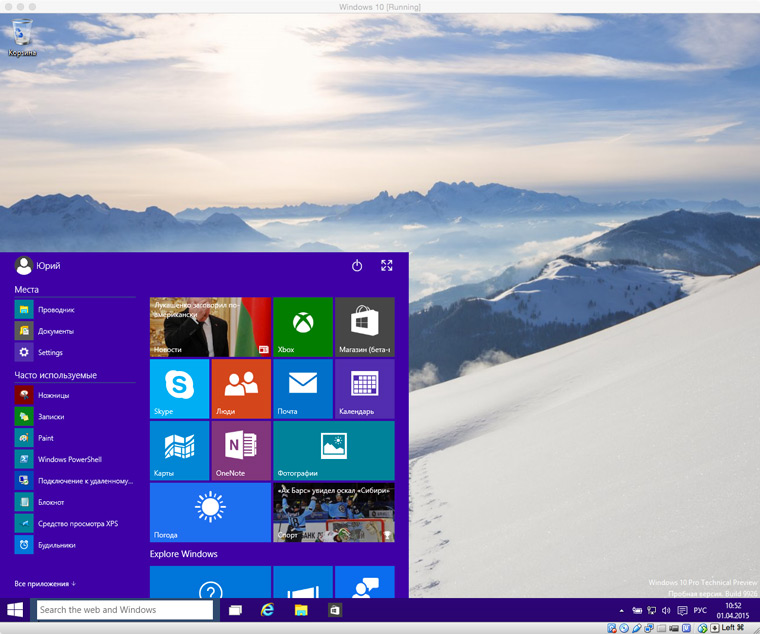Click the Search the web and Windows box
This screenshot has width=760, height=634.
[x=125, y=610]
